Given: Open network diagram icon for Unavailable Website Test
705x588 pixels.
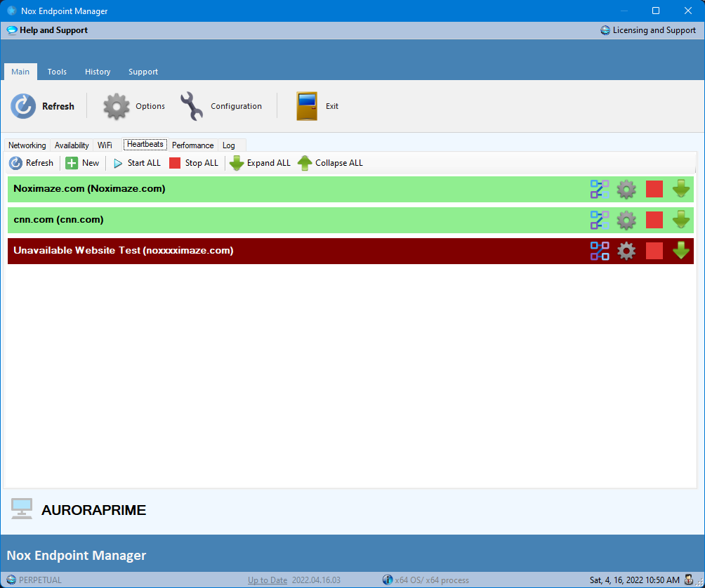Looking at the screenshot, I should [600, 251].
